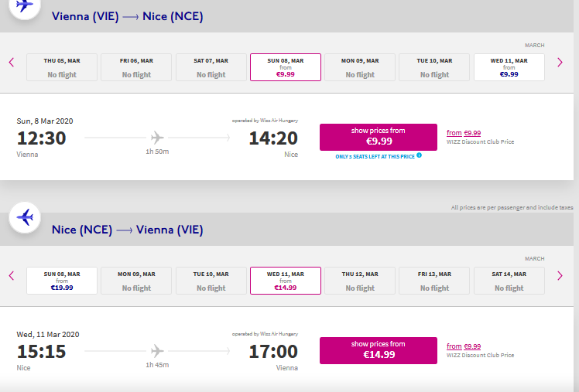
Task: Show earlier return dates with left arrow
Action: click(12, 276)
